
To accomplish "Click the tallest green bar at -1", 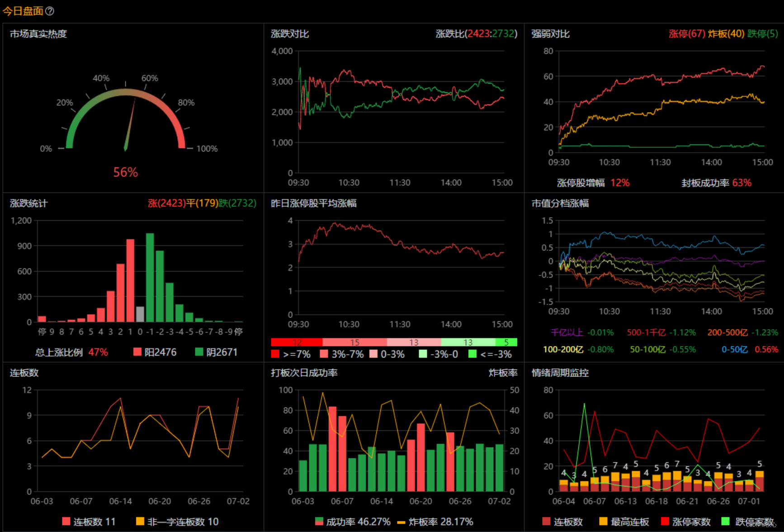I will coord(150,278).
